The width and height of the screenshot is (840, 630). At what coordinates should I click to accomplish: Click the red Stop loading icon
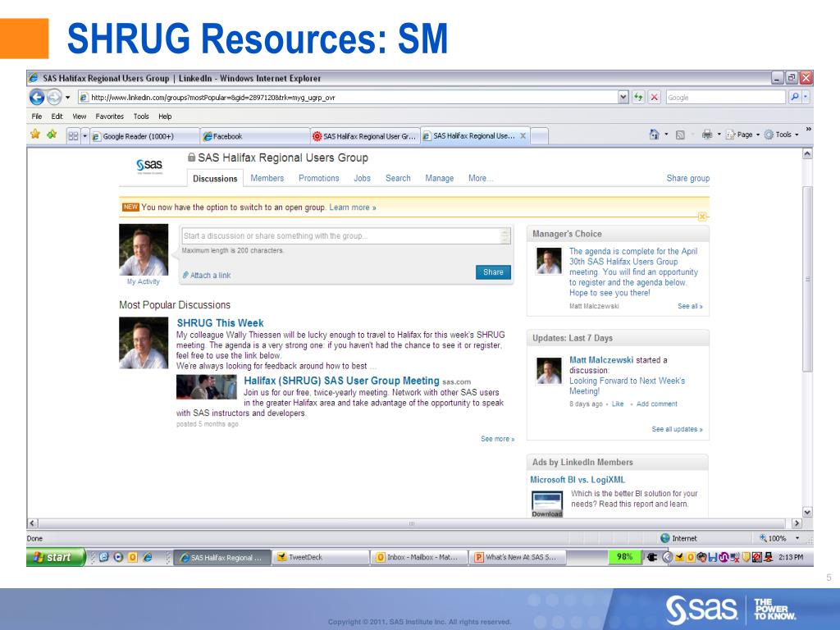pos(654,97)
